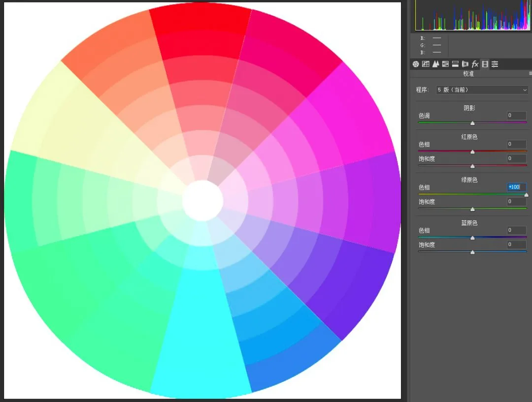The image size is (532, 402).
Task: Click the histogram display
Action: 472,15
